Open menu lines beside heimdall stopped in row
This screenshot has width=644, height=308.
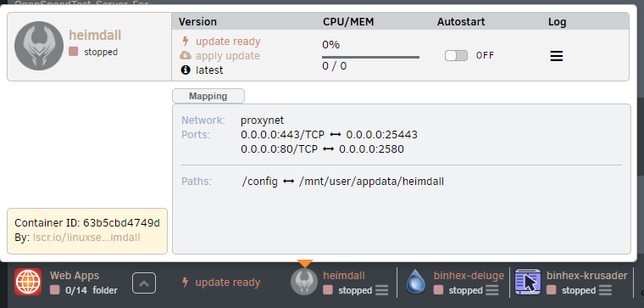point(381,290)
